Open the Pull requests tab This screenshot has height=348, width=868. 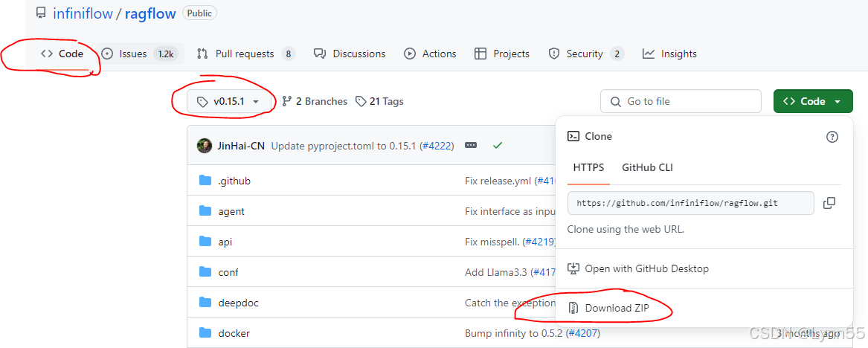pos(246,54)
